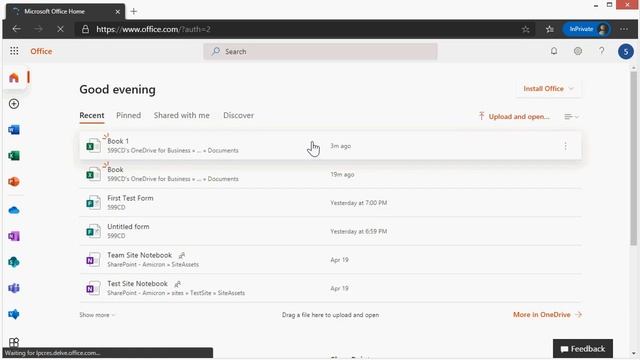Open settings gear icon

click(x=578, y=51)
